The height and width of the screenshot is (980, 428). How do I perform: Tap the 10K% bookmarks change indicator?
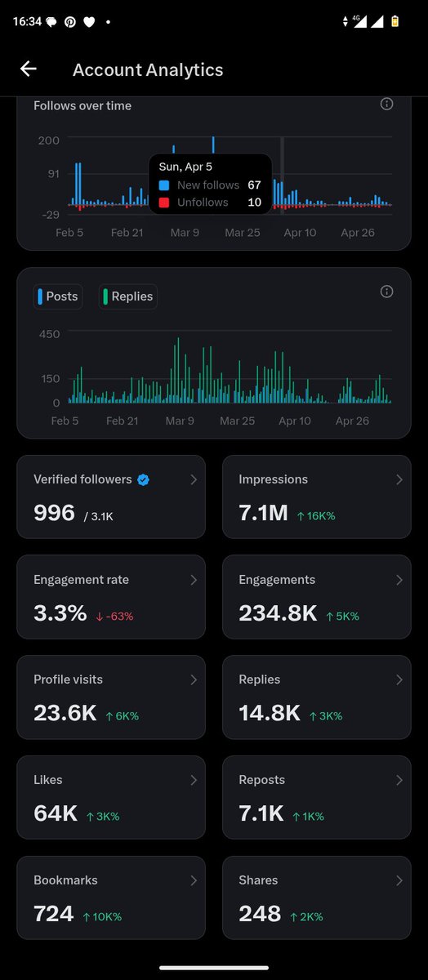(x=102, y=916)
